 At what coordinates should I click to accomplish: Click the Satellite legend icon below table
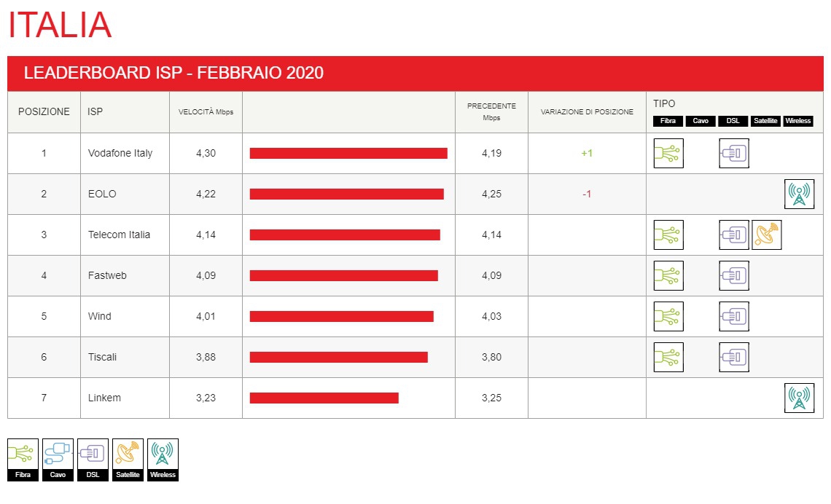point(128,460)
